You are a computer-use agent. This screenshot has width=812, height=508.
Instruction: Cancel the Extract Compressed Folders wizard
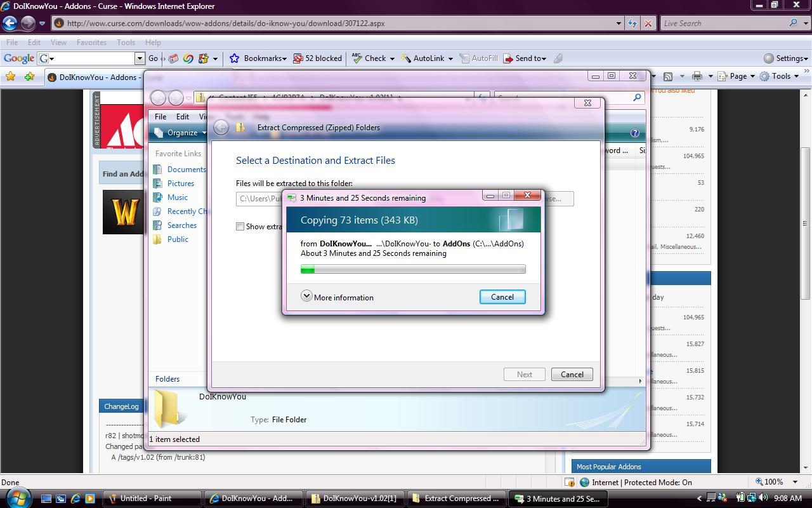pos(572,374)
